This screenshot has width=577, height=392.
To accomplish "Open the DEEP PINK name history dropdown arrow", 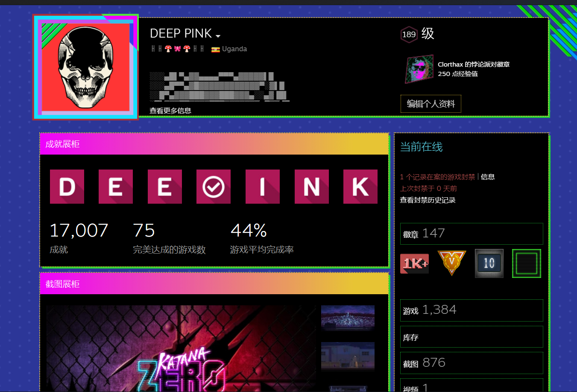I will coord(218,36).
